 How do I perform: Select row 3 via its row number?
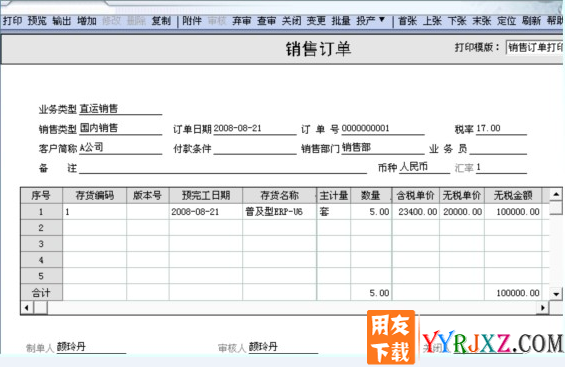click(41, 244)
